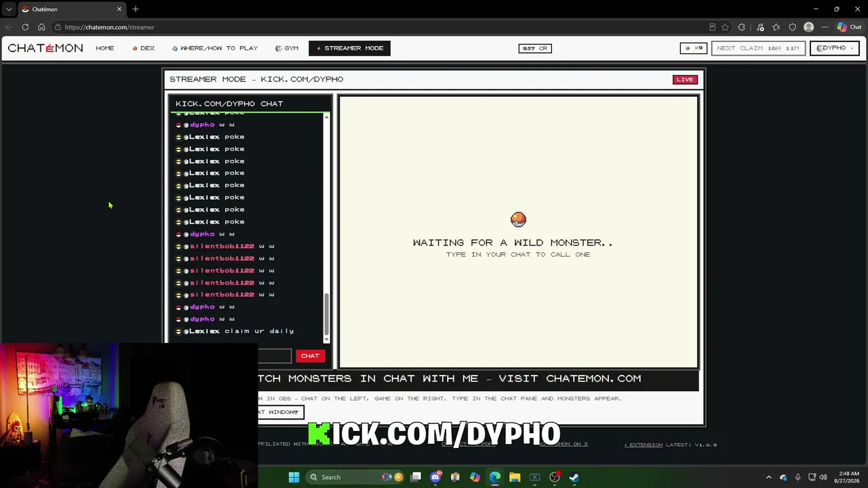Screen dimensions: 868x488
Task: Open Task View on the taskbar
Action: 416,477
